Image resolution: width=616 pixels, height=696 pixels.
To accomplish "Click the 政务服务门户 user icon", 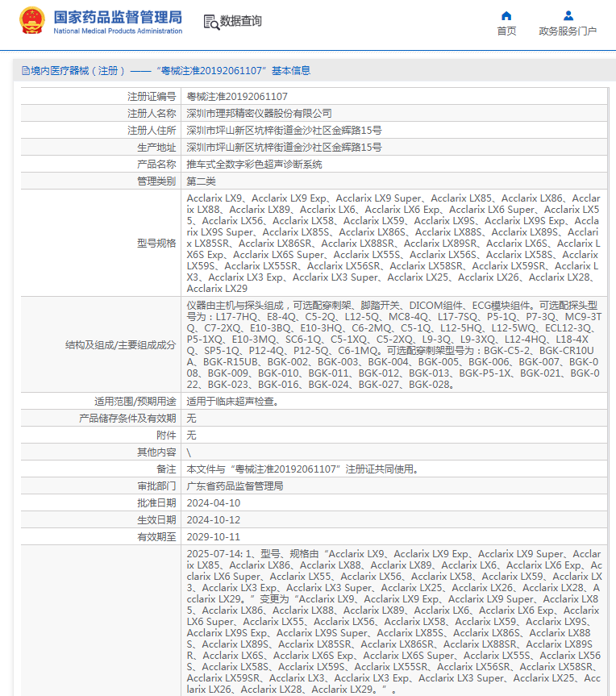I will [568, 15].
